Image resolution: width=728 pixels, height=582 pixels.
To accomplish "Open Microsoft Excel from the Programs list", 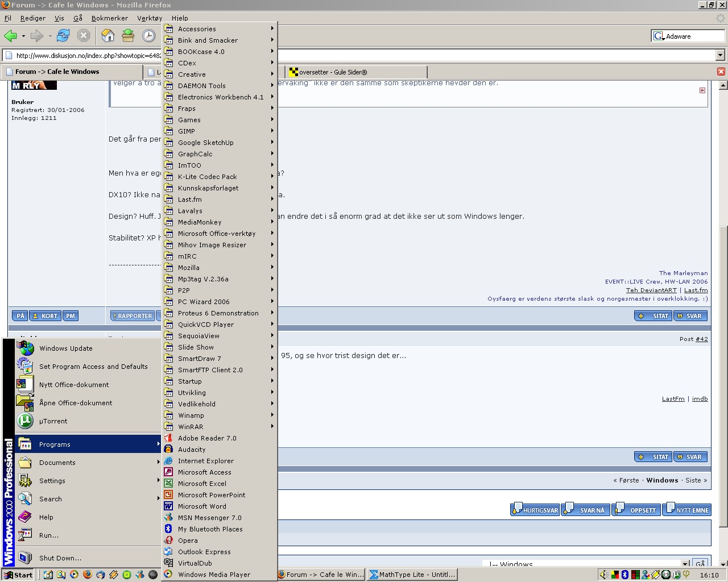I will point(220,484).
